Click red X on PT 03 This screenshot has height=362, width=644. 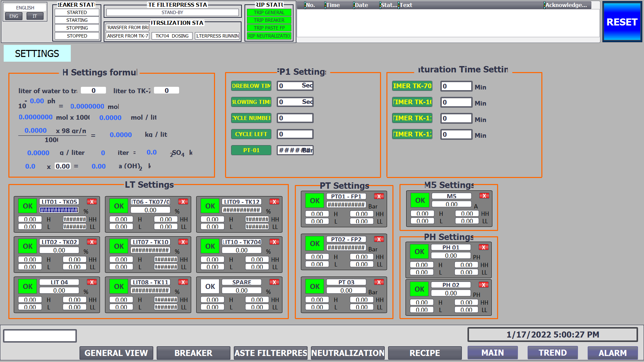(x=379, y=282)
